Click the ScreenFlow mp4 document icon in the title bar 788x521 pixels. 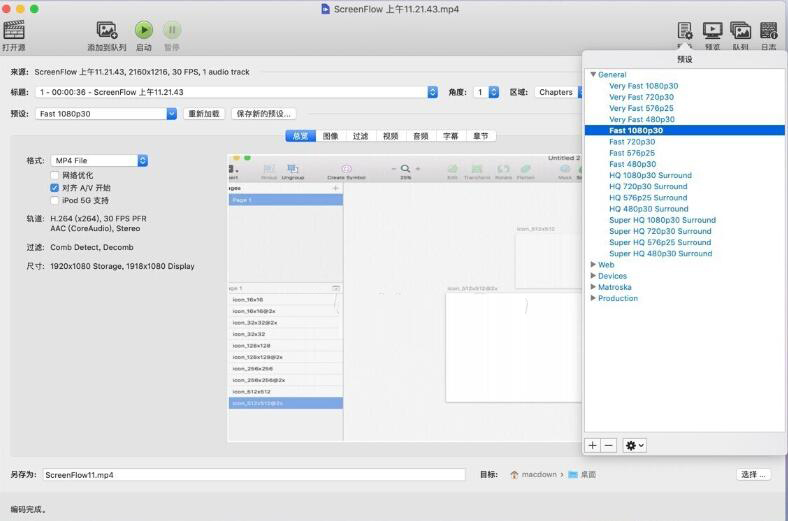point(325,9)
